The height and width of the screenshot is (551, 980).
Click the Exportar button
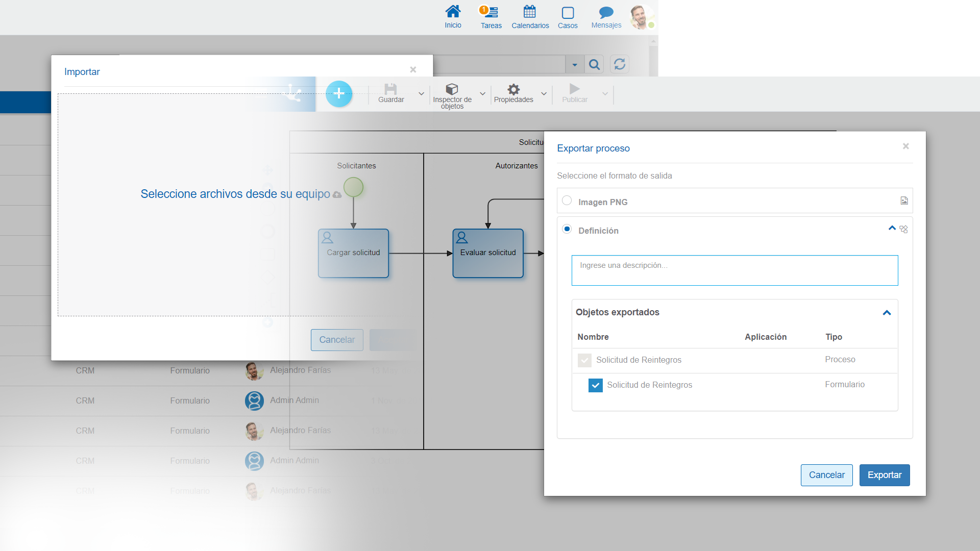click(x=885, y=475)
